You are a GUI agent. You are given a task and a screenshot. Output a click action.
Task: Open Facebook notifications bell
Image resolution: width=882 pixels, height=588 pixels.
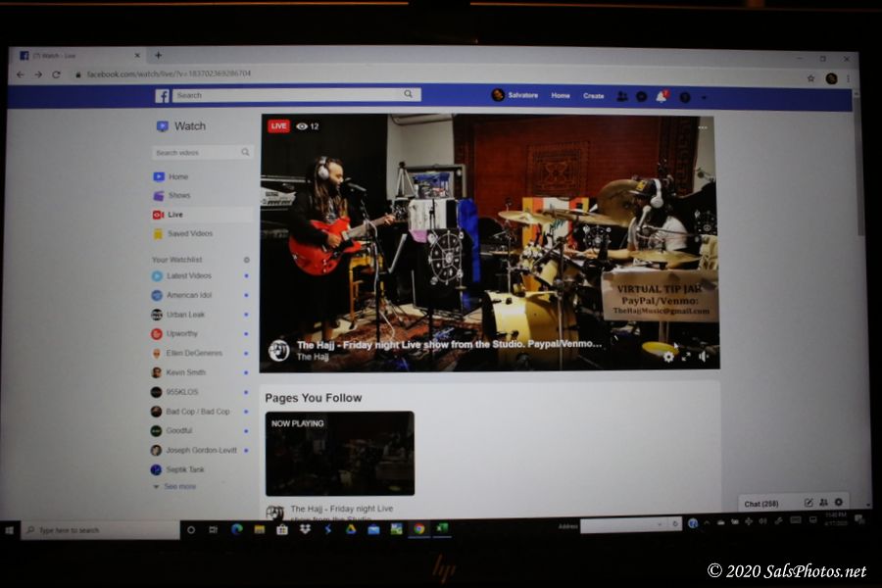(x=661, y=96)
